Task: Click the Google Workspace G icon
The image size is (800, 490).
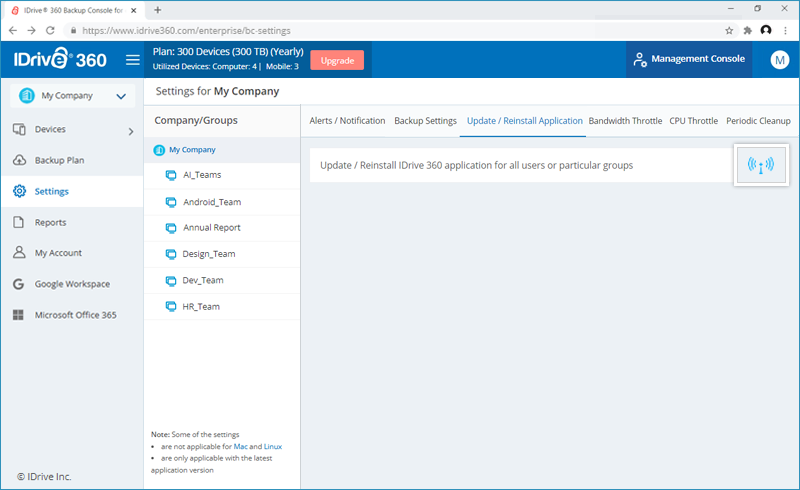Action: point(18,284)
